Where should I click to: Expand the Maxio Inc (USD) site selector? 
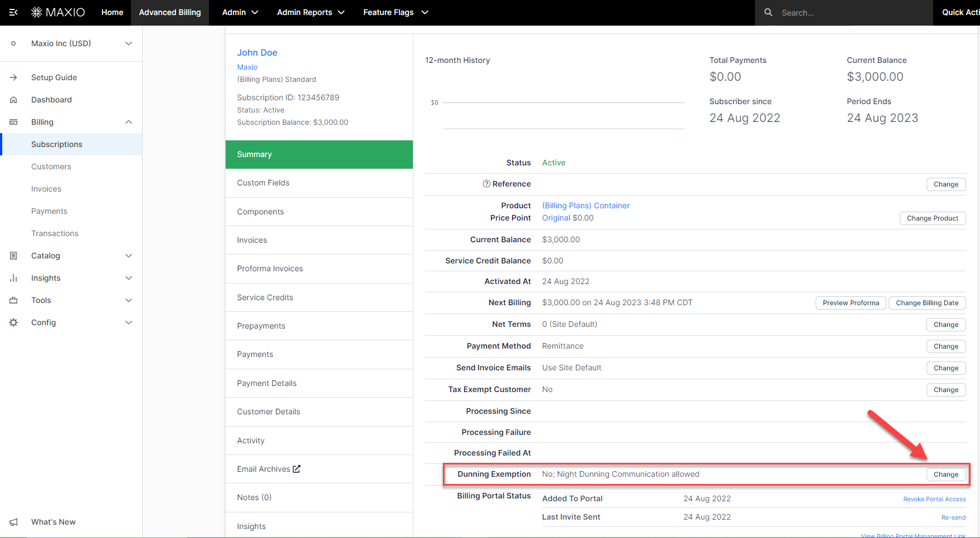[x=129, y=43]
